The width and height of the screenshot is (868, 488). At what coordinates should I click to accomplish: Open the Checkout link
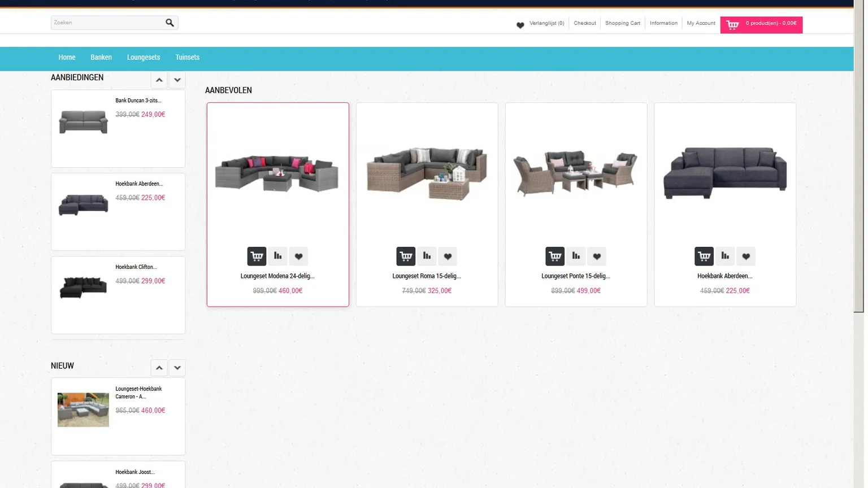pos(584,23)
